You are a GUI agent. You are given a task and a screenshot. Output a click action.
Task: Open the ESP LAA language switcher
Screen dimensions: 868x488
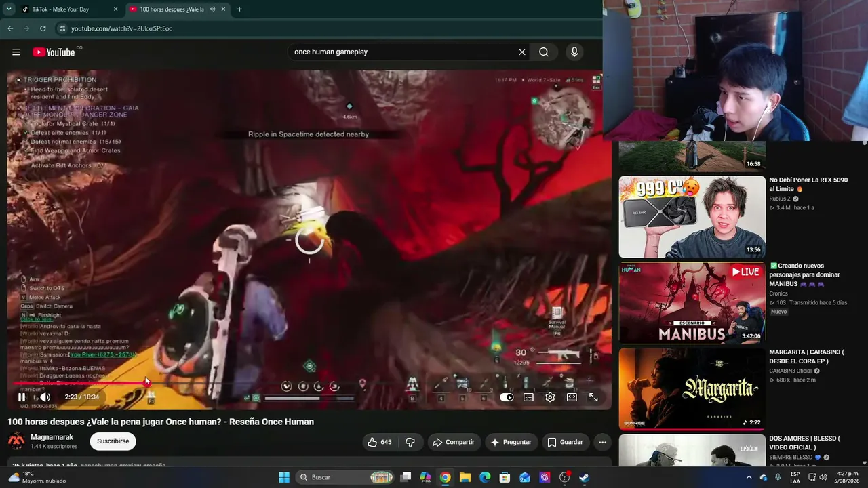point(795,477)
